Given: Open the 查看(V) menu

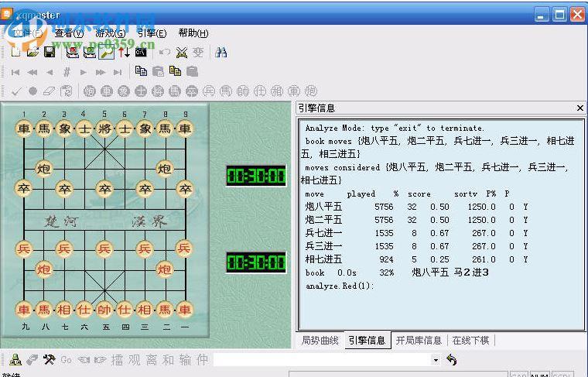Looking at the screenshot, I should tap(69, 33).
